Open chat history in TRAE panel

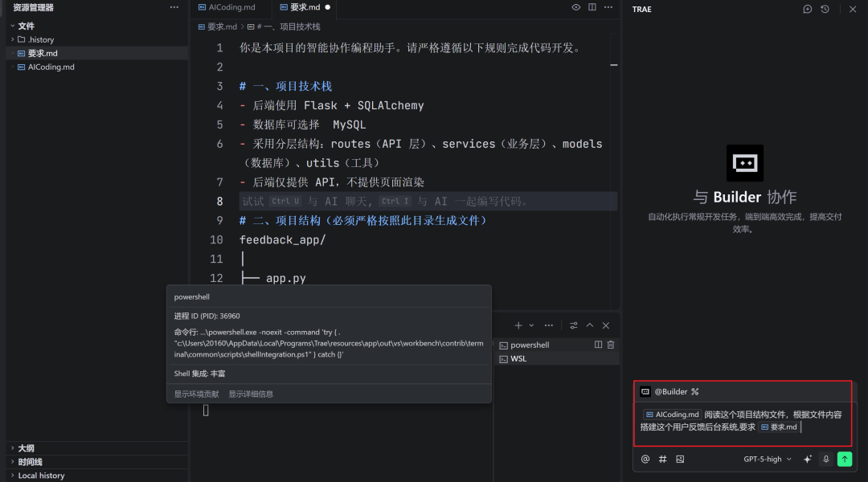825,10
